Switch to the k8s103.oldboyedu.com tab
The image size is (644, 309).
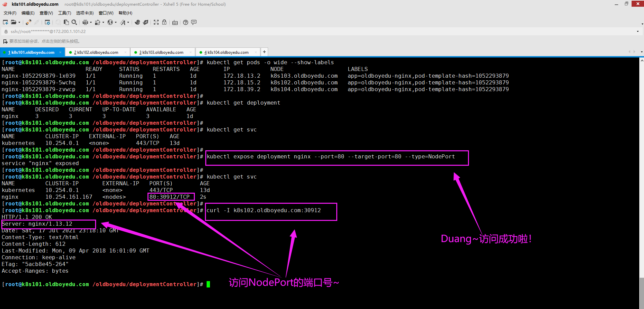[x=163, y=52]
